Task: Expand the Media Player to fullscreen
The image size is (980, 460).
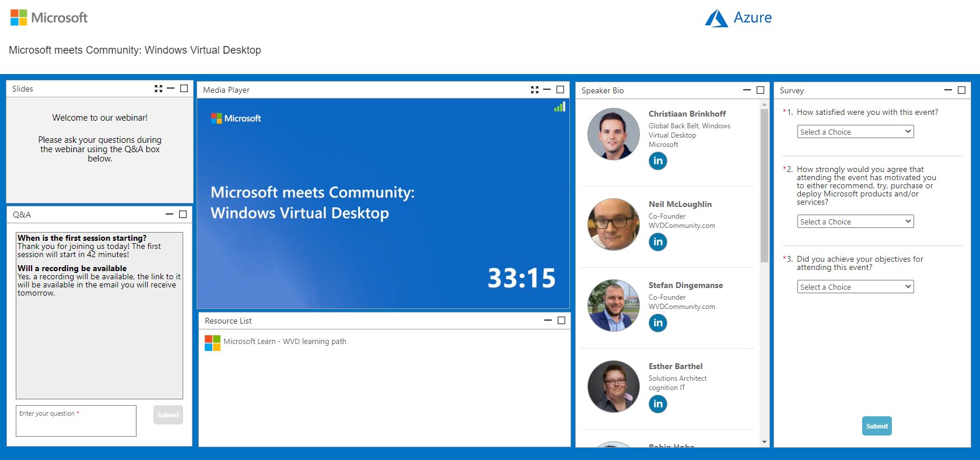Action: click(x=534, y=90)
